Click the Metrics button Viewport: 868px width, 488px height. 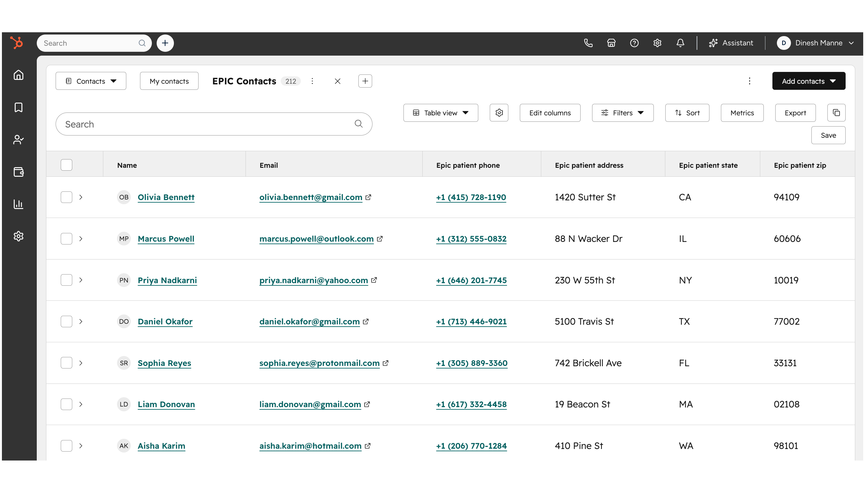[x=742, y=113]
